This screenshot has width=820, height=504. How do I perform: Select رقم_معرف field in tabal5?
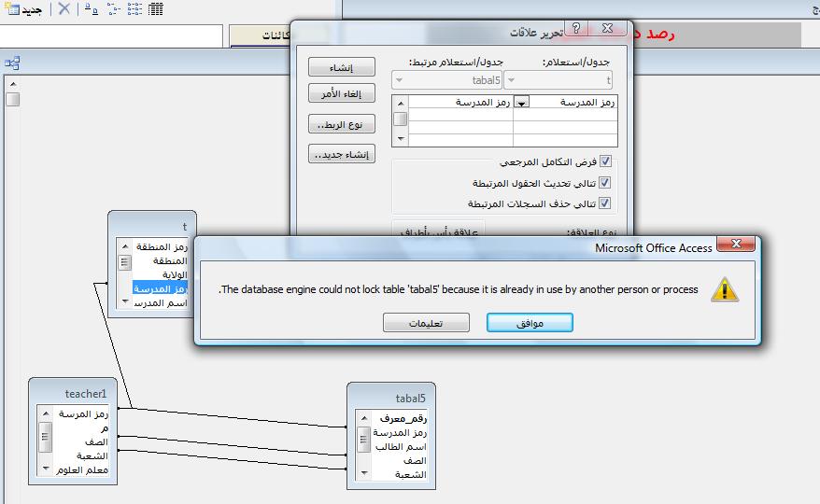pyautogui.click(x=403, y=419)
